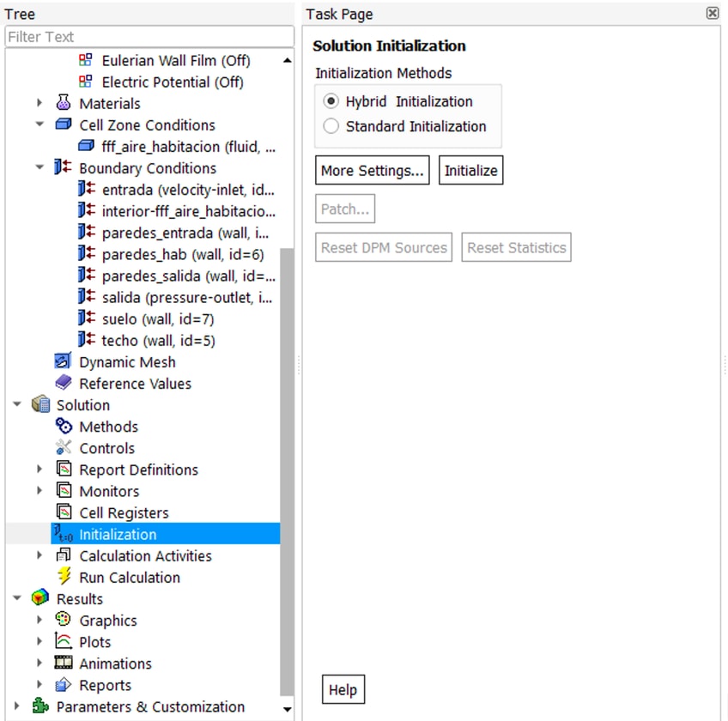The width and height of the screenshot is (728, 721).
Task: Click the Controls wrench icon
Action: [x=64, y=448]
